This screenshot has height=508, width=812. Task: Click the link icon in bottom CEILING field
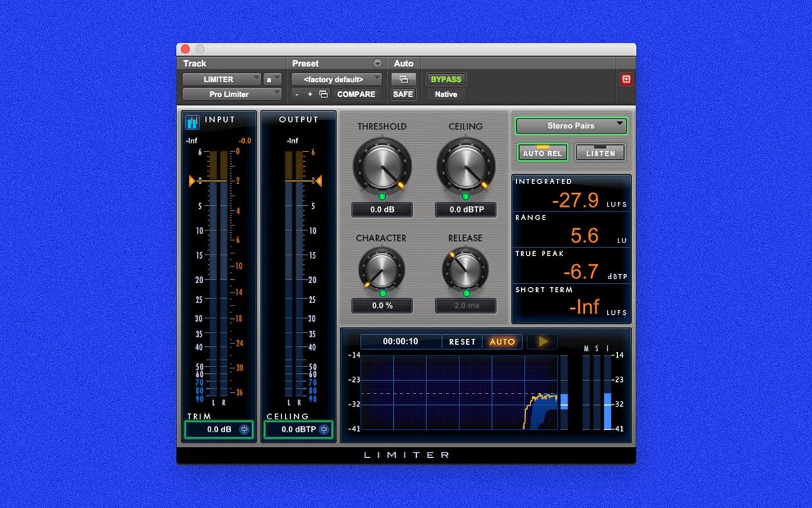point(324,429)
